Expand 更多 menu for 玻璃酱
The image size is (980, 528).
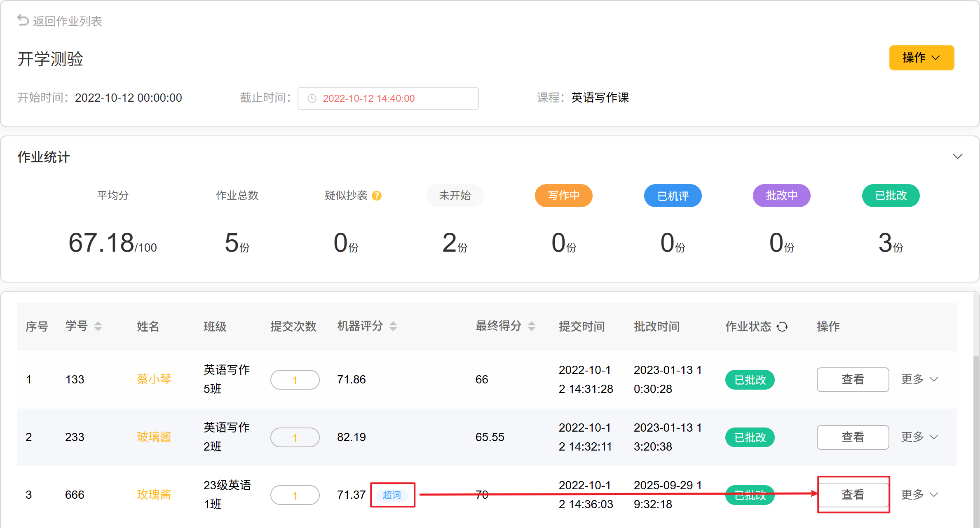[x=919, y=437]
